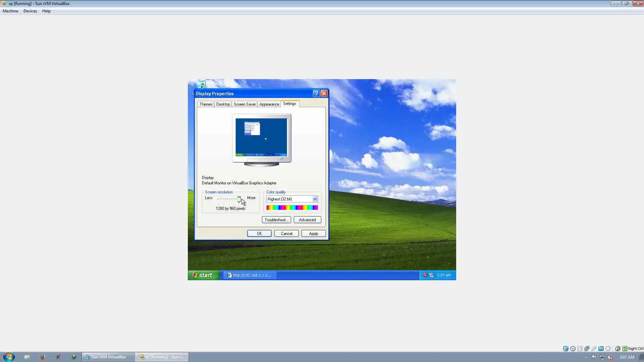Open the Machine menu

click(10, 11)
